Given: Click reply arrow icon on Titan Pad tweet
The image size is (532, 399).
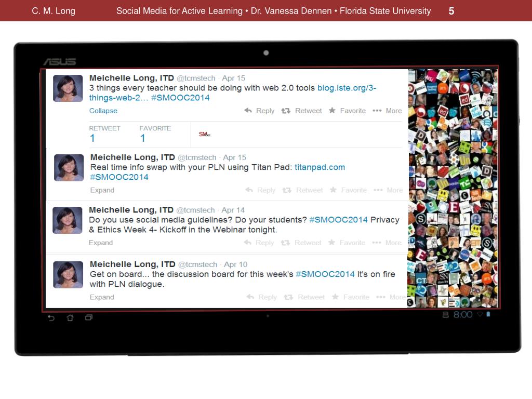Looking at the screenshot, I should click(249, 190).
